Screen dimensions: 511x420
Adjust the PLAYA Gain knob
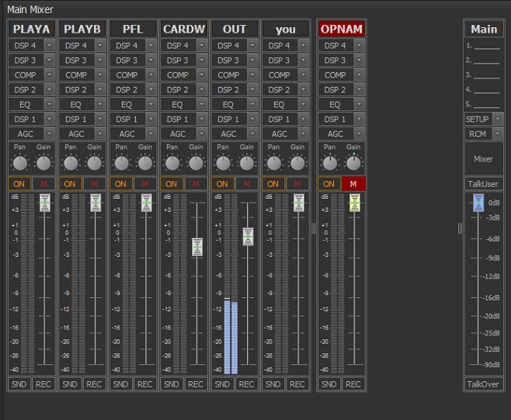[x=43, y=163]
